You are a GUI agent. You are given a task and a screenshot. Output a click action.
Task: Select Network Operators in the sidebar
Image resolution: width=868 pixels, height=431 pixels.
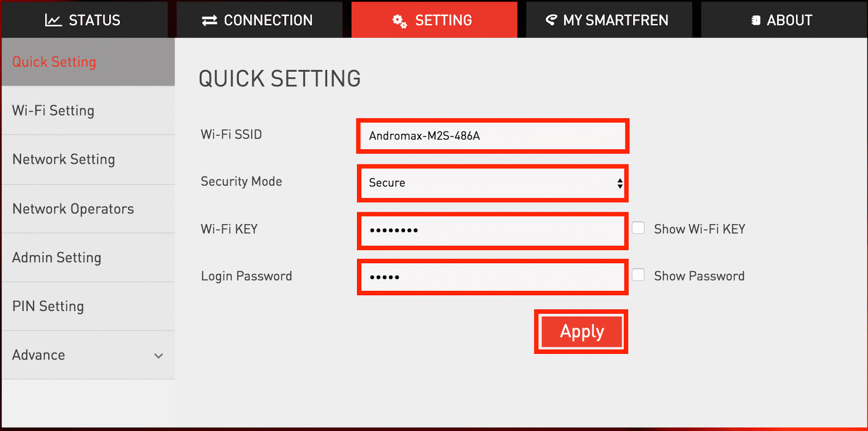click(x=73, y=209)
